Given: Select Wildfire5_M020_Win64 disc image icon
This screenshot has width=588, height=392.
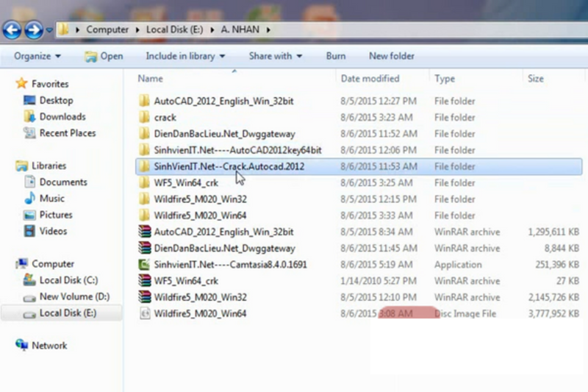Looking at the screenshot, I should tap(145, 313).
